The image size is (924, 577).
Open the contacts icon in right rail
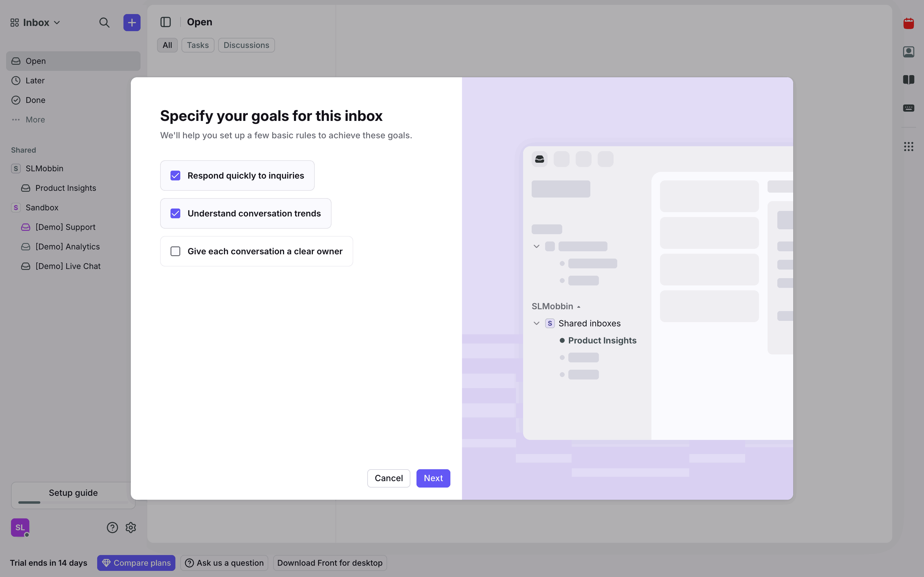tap(908, 52)
